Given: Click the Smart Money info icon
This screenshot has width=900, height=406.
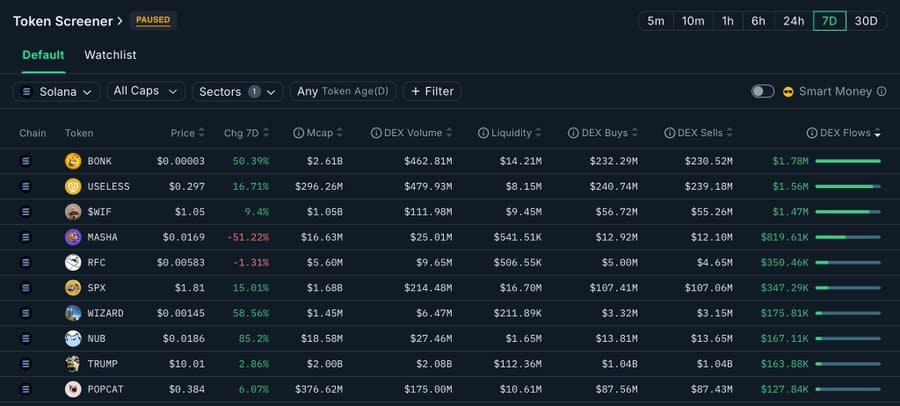Looking at the screenshot, I should 881,91.
